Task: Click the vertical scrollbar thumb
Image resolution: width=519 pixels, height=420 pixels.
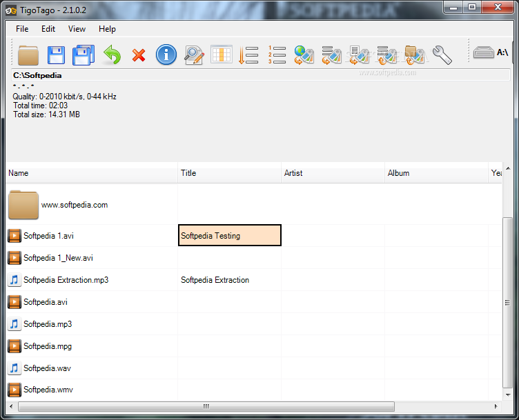Action: [507, 302]
